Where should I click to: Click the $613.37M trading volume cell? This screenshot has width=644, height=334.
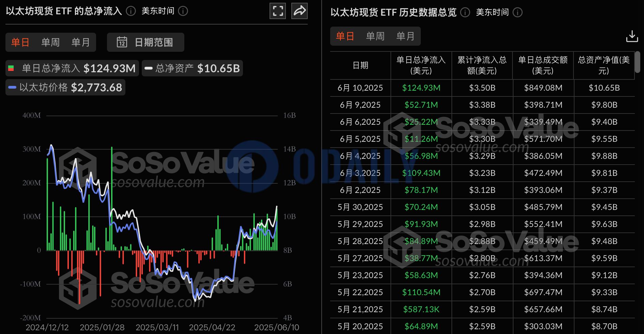543,258
